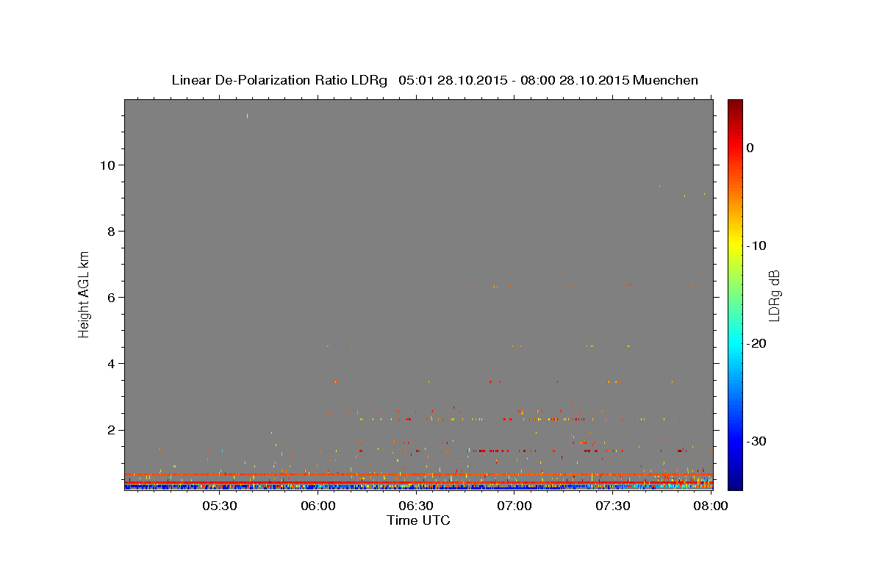Click the 06:30 time tick label
The image size is (882, 588).
pyautogui.click(x=416, y=506)
